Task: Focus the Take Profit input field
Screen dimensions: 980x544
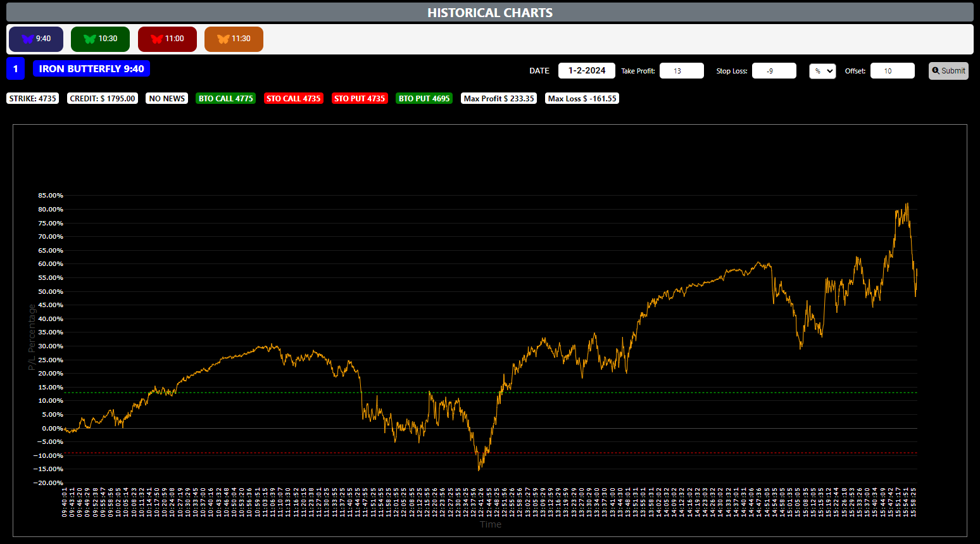Action: point(681,71)
